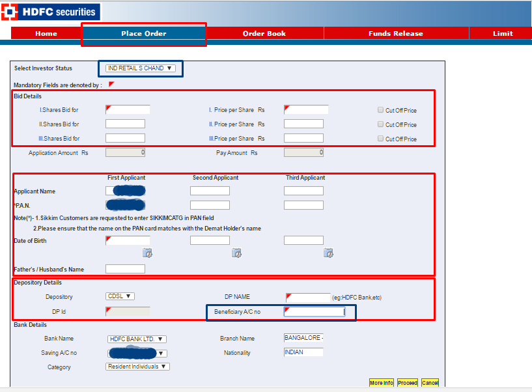Focus the II. Price per Share field
Viewport: 532px width, 392px height.
click(303, 124)
